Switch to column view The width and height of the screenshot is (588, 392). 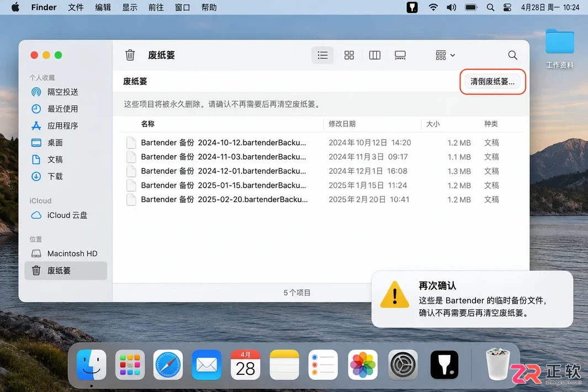tap(375, 55)
